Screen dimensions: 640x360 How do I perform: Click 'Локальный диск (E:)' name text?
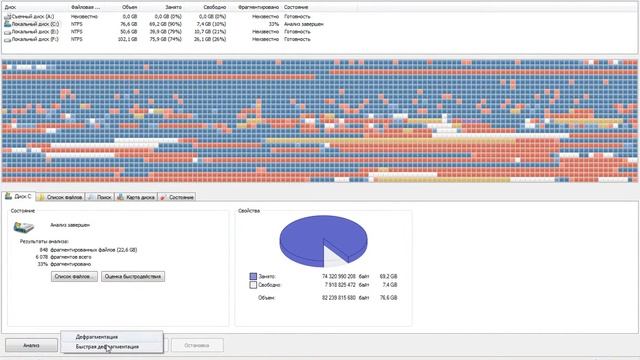(x=35, y=32)
